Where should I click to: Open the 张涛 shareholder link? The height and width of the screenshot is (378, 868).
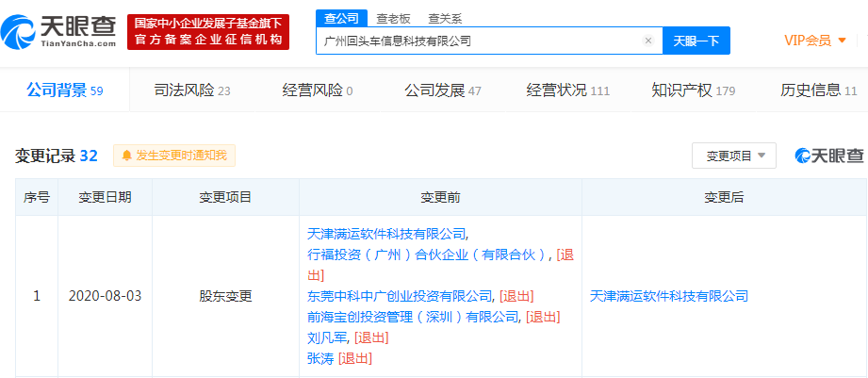(x=320, y=358)
